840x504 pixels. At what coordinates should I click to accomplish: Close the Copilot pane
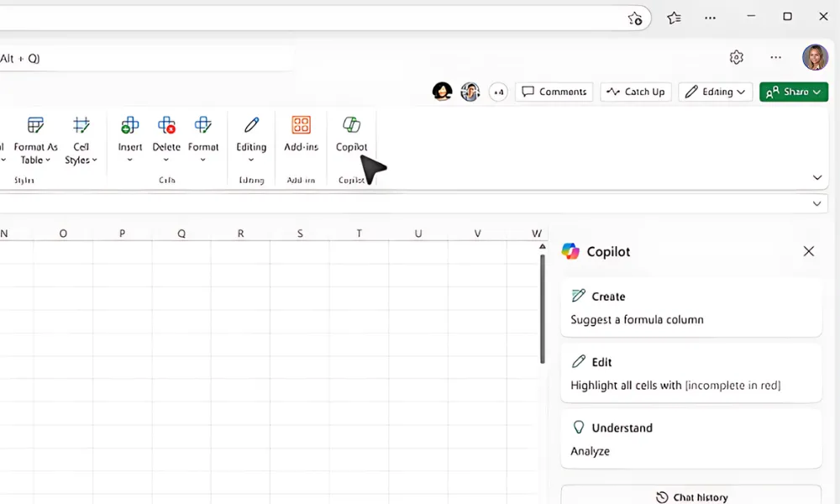(808, 251)
